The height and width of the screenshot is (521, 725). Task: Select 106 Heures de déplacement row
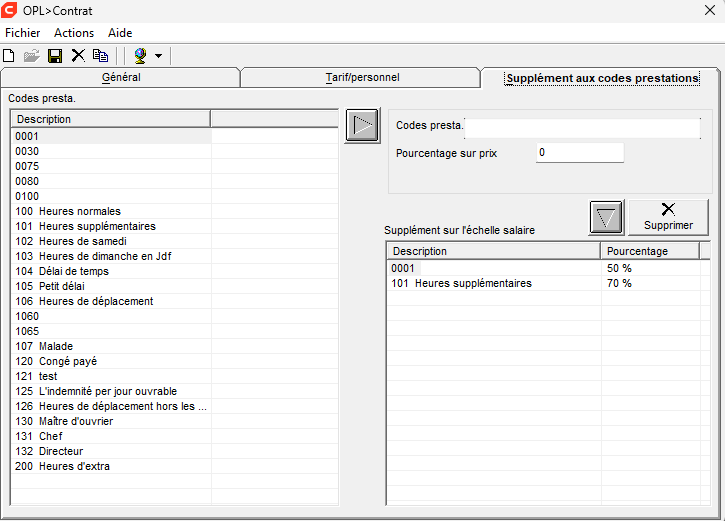pyautogui.click(x=175, y=301)
